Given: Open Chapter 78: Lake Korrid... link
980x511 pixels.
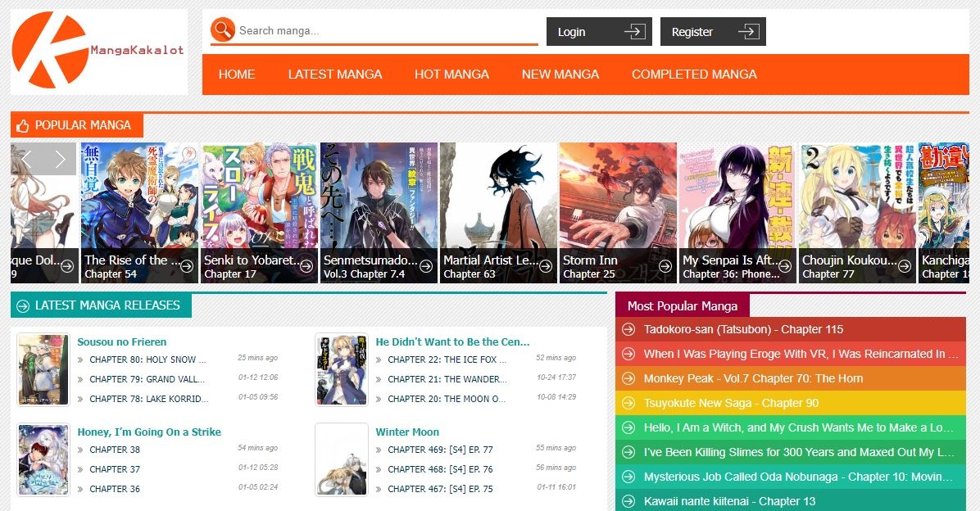Looking at the screenshot, I should click(x=149, y=399).
